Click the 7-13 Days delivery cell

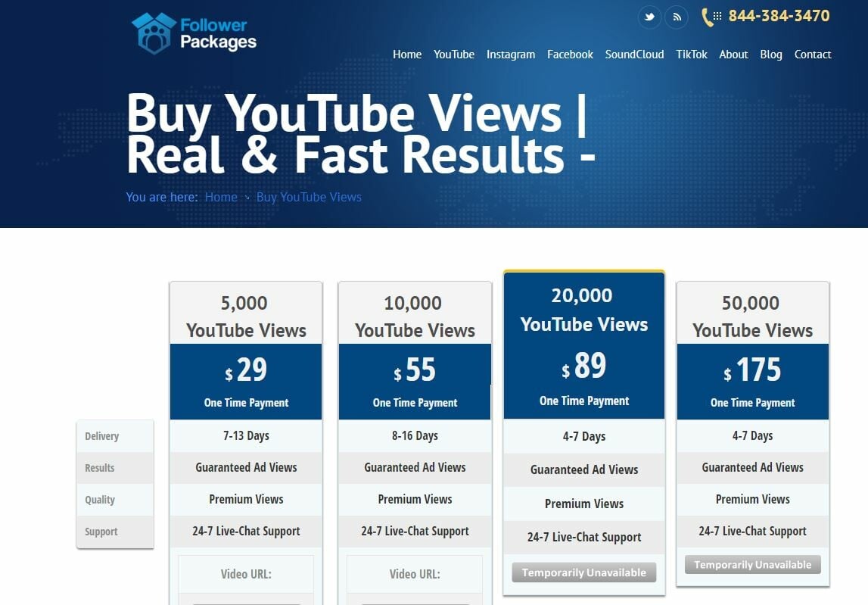click(x=246, y=435)
